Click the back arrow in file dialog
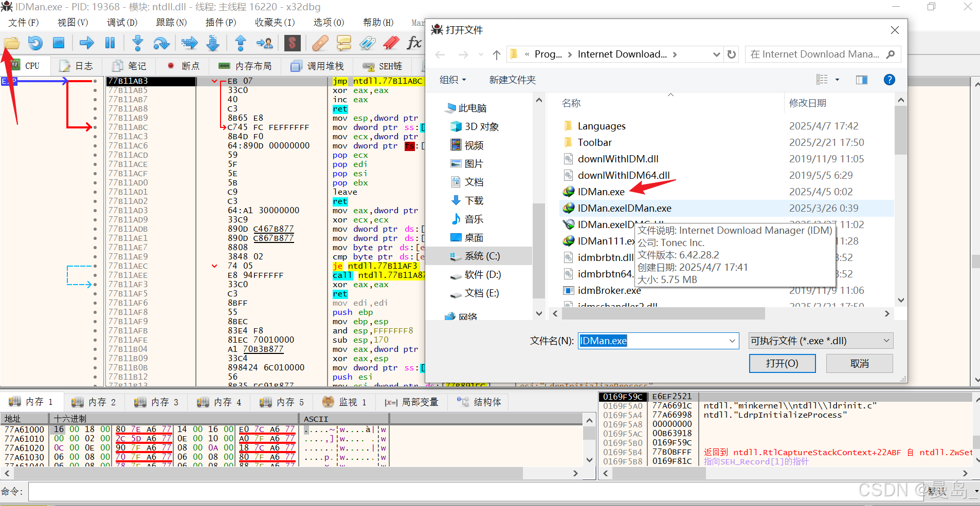 (x=440, y=54)
